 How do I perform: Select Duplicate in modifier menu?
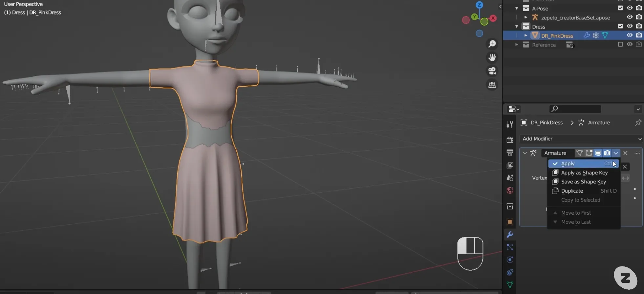click(584, 191)
